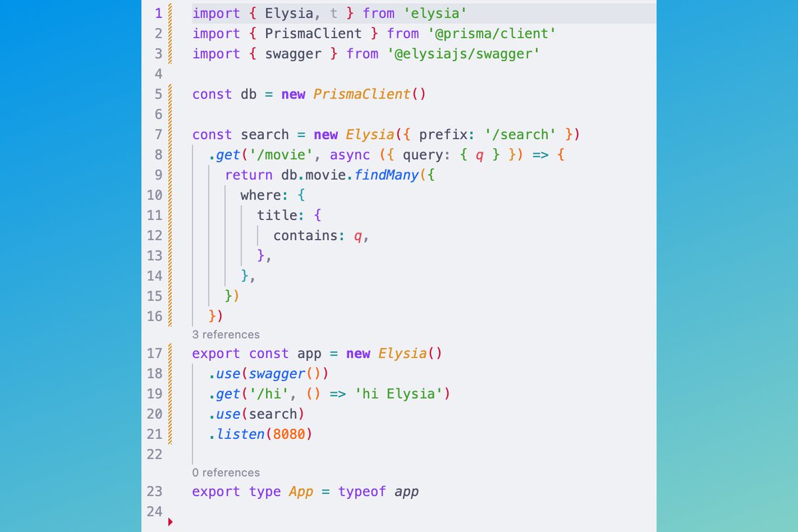The width and height of the screenshot is (798, 532).
Task: Click the '@prisma/client' module string
Action: [x=491, y=33]
